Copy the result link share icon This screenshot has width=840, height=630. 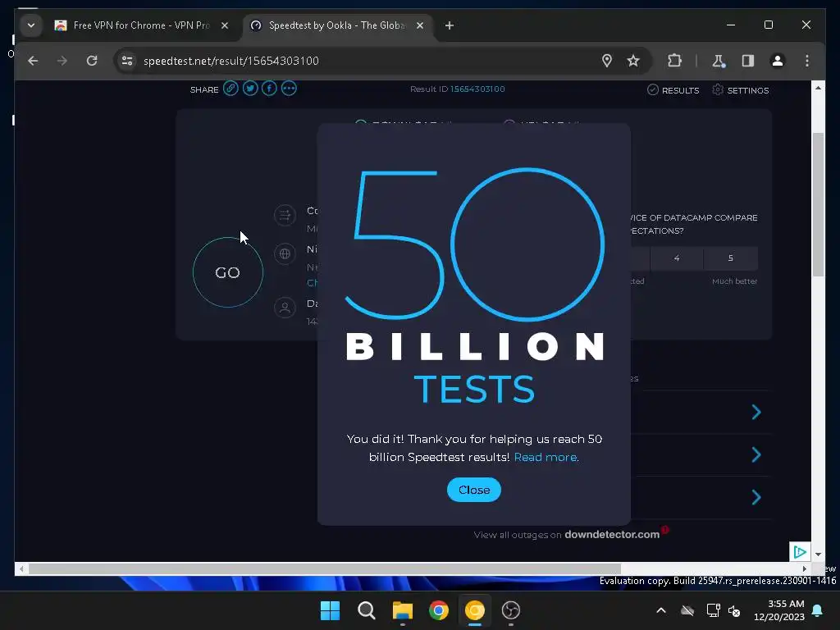click(231, 89)
